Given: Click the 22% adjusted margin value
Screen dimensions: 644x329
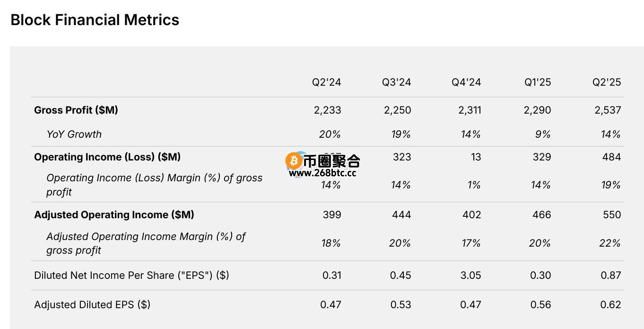Looking at the screenshot, I should coord(610,243).
